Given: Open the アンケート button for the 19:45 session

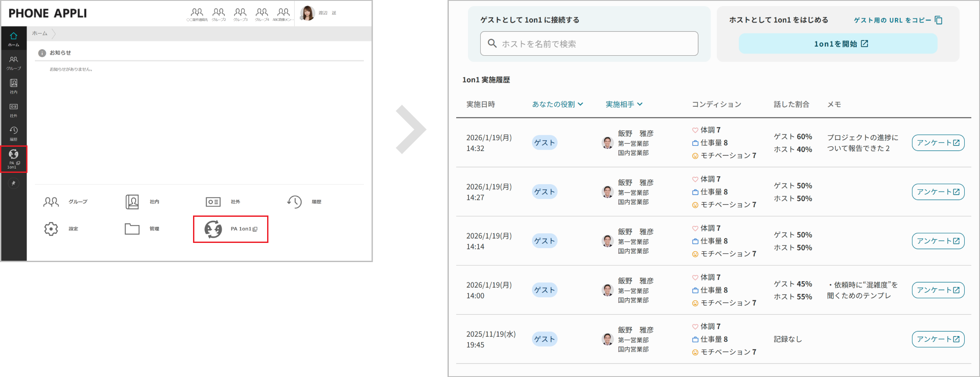Looking at the screenshot, I should click(938, 339).
